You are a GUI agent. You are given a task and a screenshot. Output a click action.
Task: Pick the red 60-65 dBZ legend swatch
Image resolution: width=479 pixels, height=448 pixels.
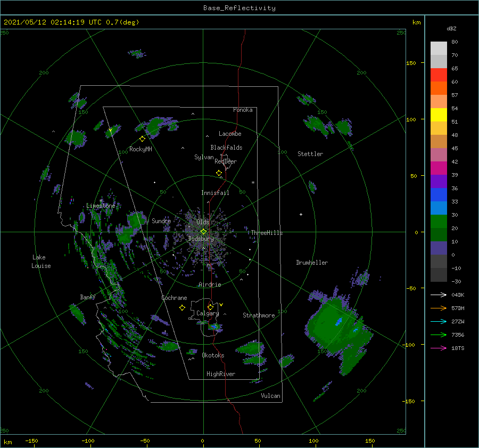pyautogui.click(x=439, y=75)
